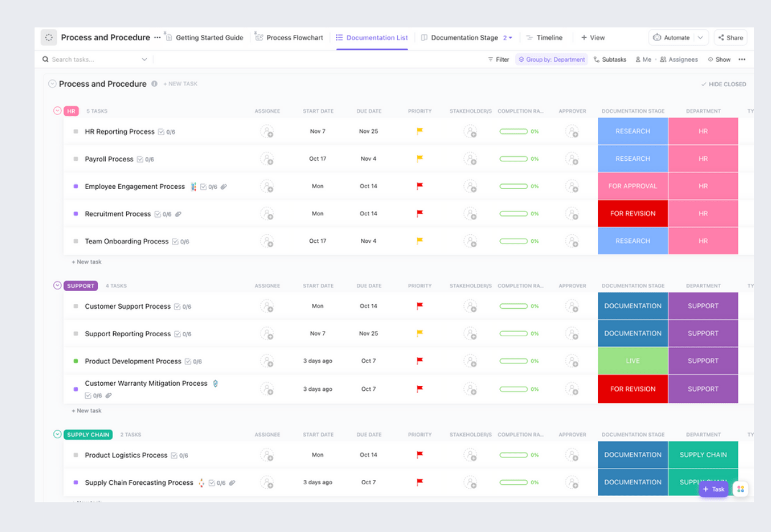Click the info icon beside Process and Procedure
Viewport: 771px width, 532px height.
154,84
